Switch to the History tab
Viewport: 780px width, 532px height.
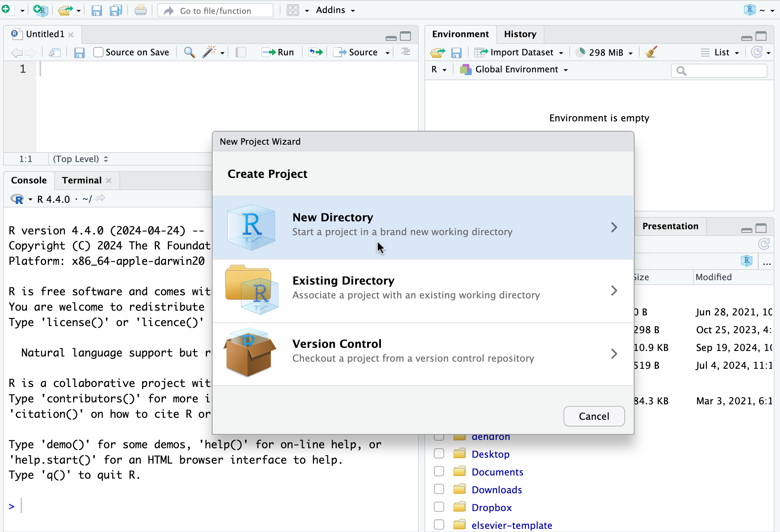click(520, 34)
